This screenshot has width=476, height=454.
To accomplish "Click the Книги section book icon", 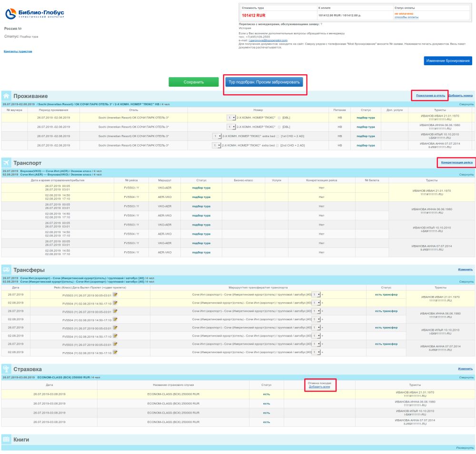I will 7,439.
